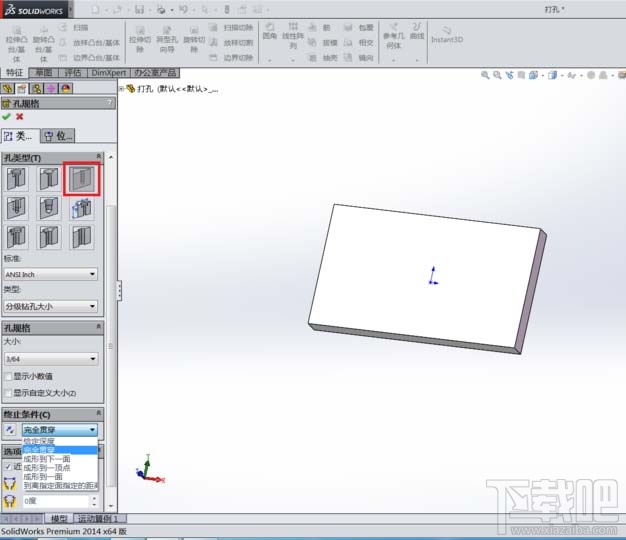Select the counterbore slot hole type icon
Image resolution: width=626 pixels, height=540 pixels.
[16, 237]
